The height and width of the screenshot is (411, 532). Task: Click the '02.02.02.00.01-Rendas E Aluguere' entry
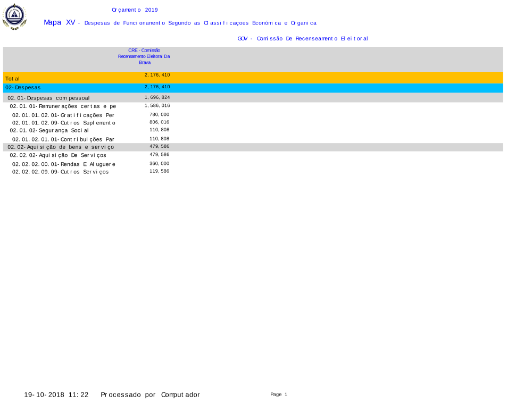[x=64, y=164]
